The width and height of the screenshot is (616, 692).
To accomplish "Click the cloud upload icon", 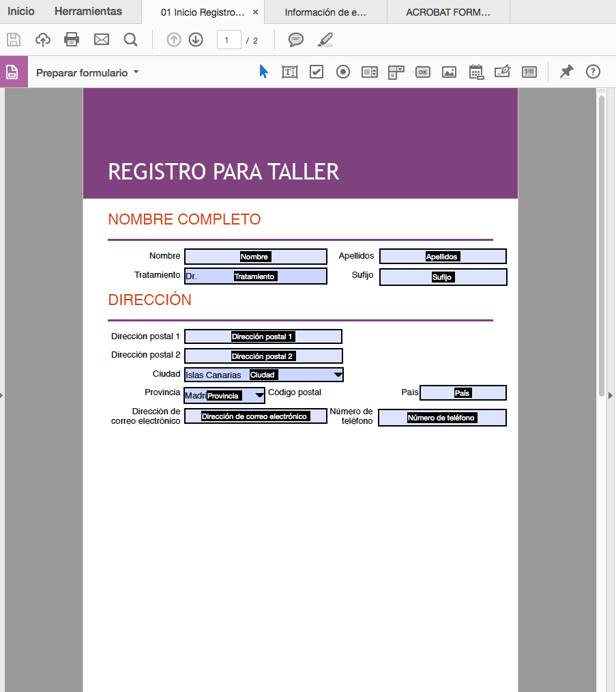I will coord(43,40).
